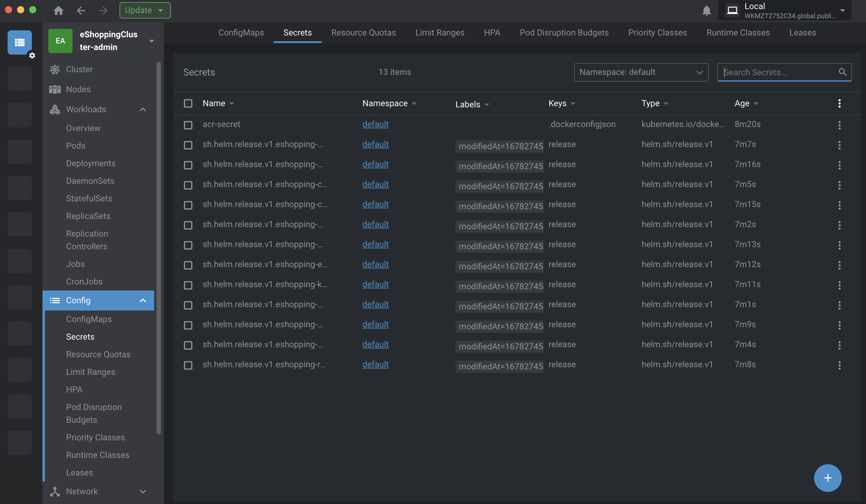Switch to the Leases tab
The width and height of the screenshot is (866, 504).
tap(802, 33)
